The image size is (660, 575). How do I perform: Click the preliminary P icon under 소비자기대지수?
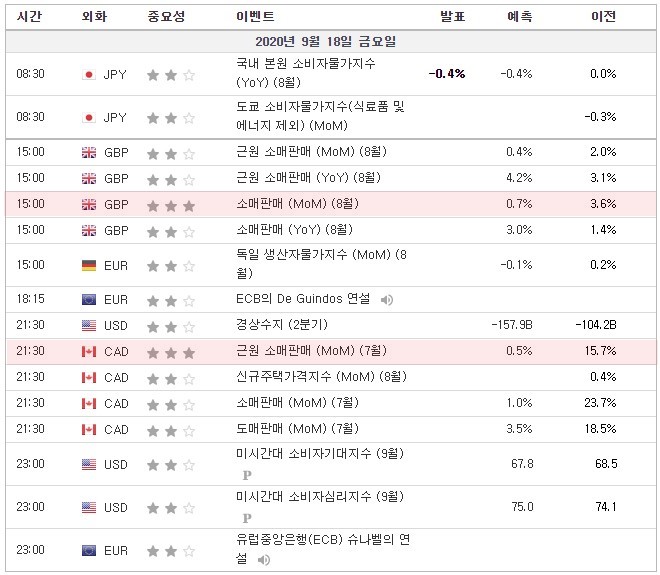tap(247, 476)
